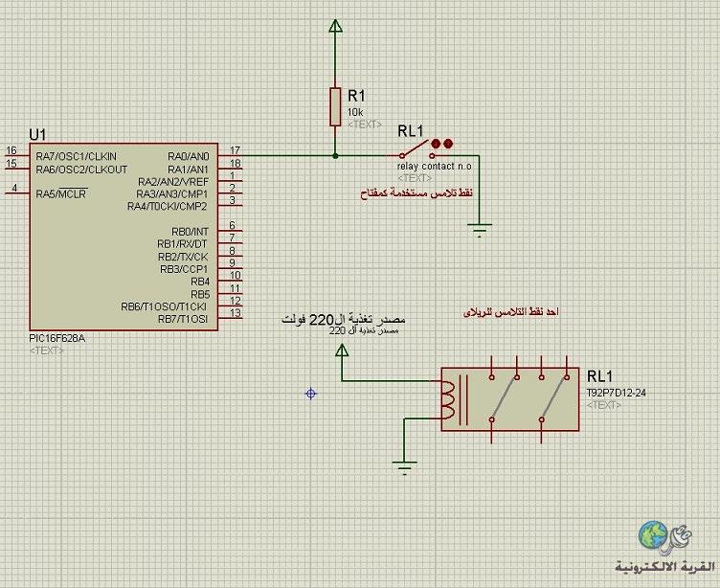Image resolution: width=720 pixels, height=588 pixels.
Task: Click pin number 15 on U1
Action: 11,163
